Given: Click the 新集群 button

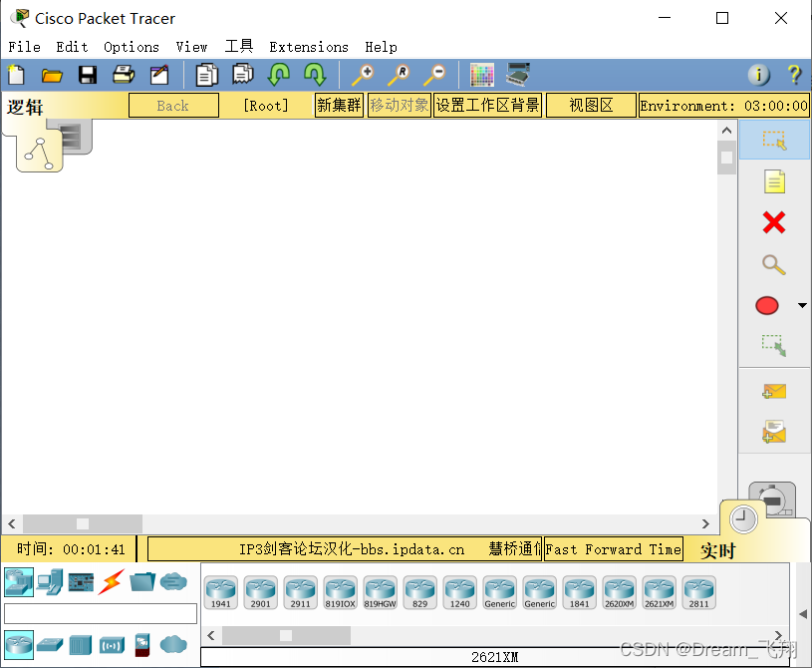Looking at the screenshot, I should [339, 106].
